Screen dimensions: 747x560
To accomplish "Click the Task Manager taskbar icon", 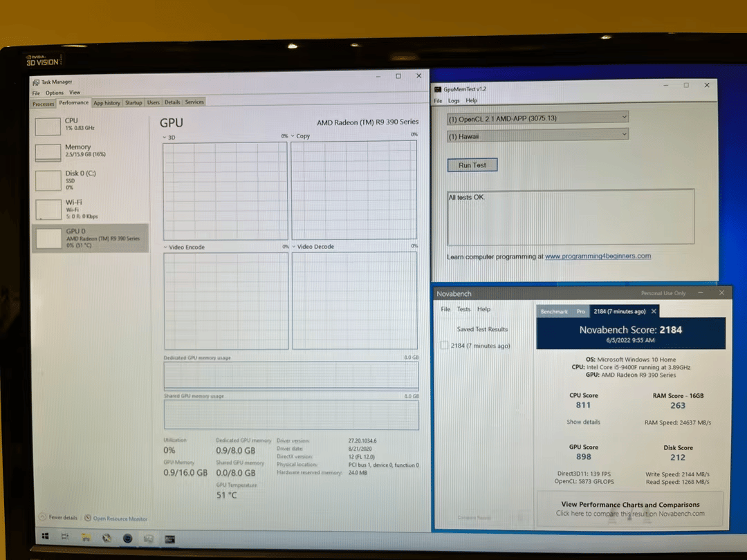I will pyautogui.click(x=149, y=539).
